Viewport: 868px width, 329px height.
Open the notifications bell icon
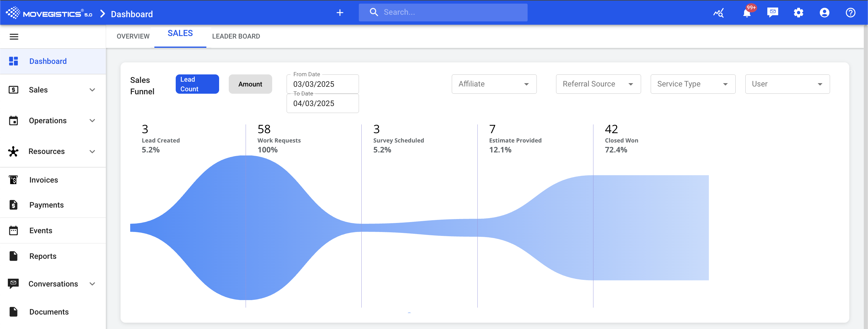pyautogui.click(x=747, y=13)
